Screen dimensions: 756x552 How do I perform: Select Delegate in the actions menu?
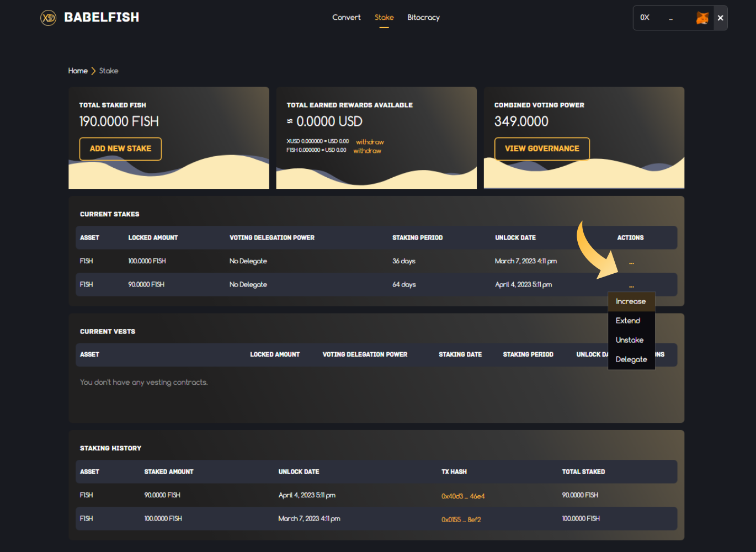tap(631, 359)
